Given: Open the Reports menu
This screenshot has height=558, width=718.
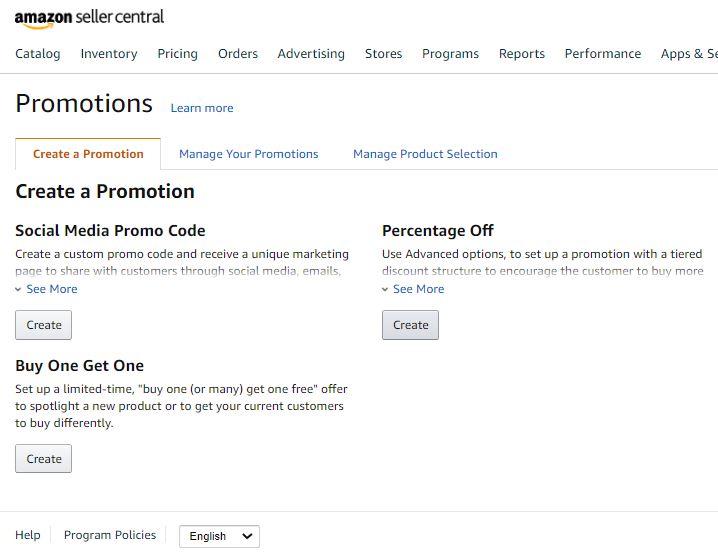Looking at the screenshot, I should (522, 54).
